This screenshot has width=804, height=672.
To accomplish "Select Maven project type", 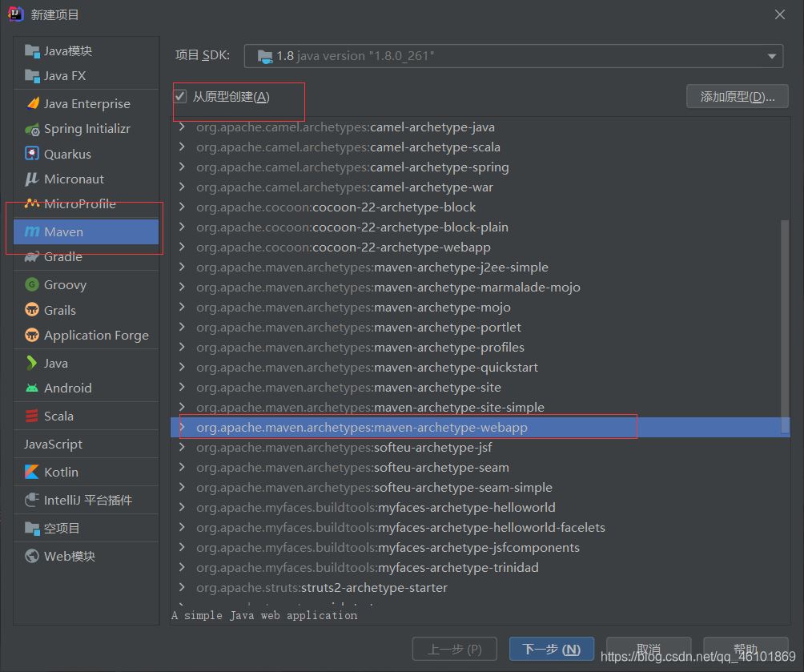I will click(86, 231).
